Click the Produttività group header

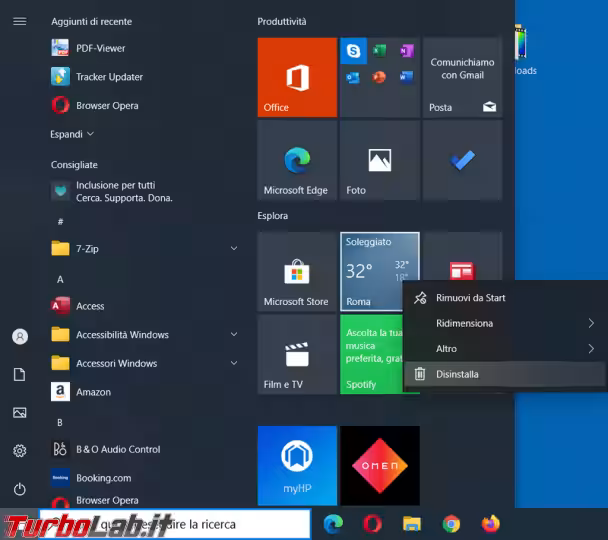pos(282,22)
